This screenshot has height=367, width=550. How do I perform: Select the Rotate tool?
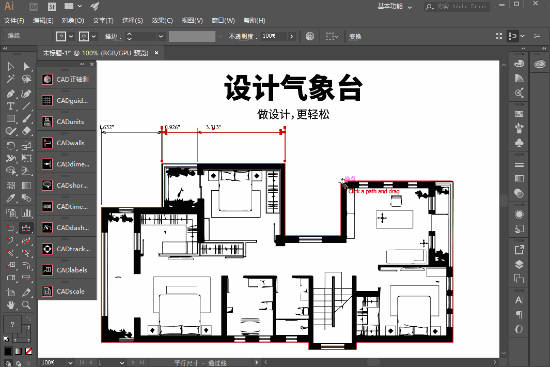coord(11,146)
